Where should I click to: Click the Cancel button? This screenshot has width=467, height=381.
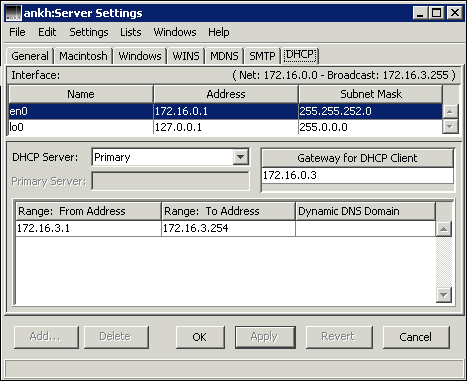coord(416,337)
